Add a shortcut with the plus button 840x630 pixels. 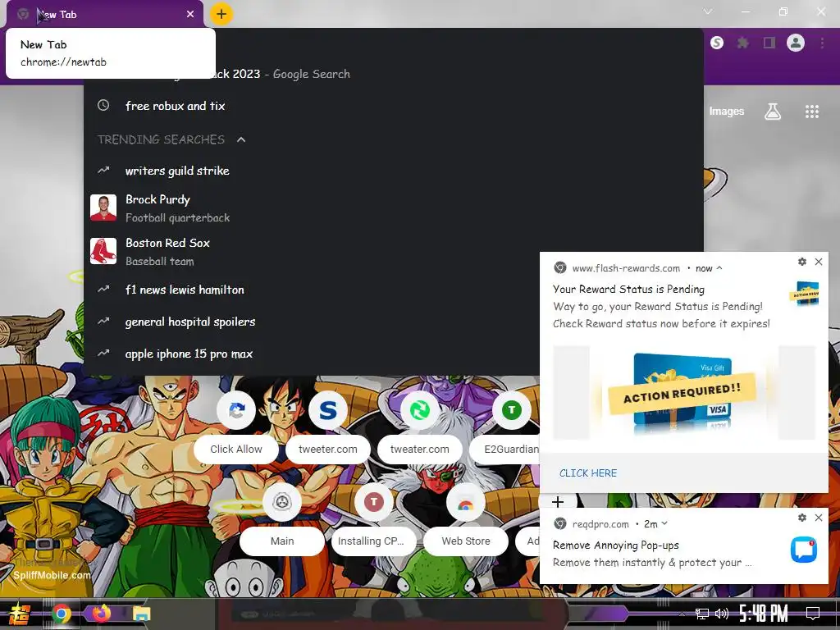point(558,501)
